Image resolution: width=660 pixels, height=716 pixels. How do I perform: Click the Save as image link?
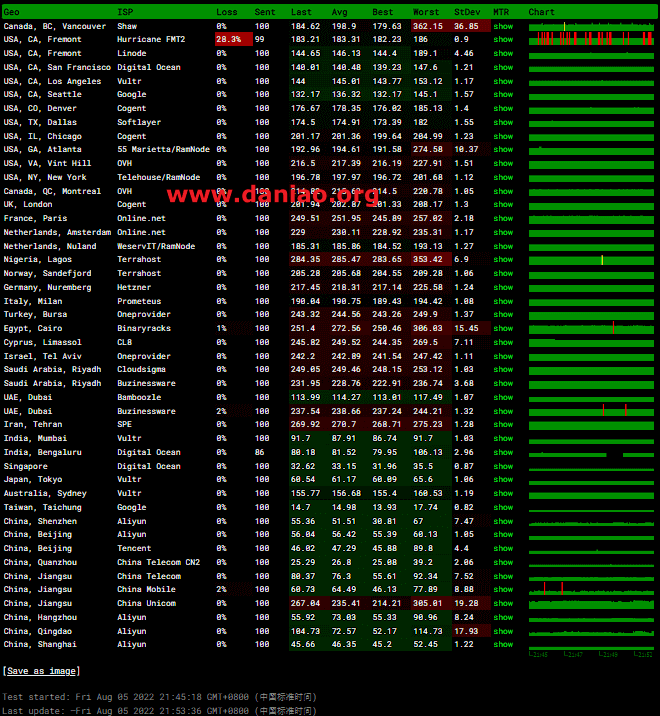click(41, 671)
